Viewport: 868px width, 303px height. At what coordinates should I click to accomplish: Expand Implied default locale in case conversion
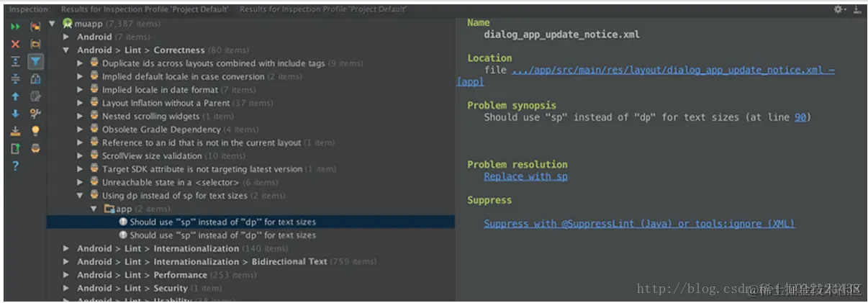click(81, 76)
